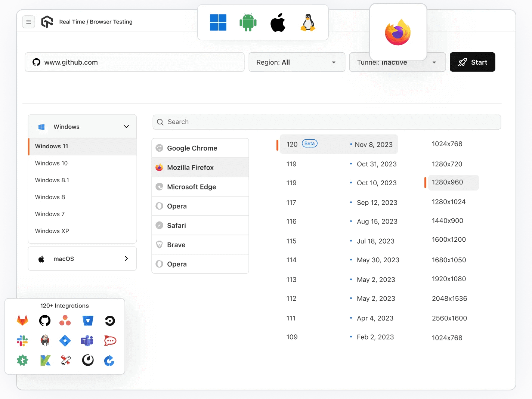This screenshot has height=399, width=532.
Task: Click the Bitbucket integration icon
Action: click(x=88, y=321)
